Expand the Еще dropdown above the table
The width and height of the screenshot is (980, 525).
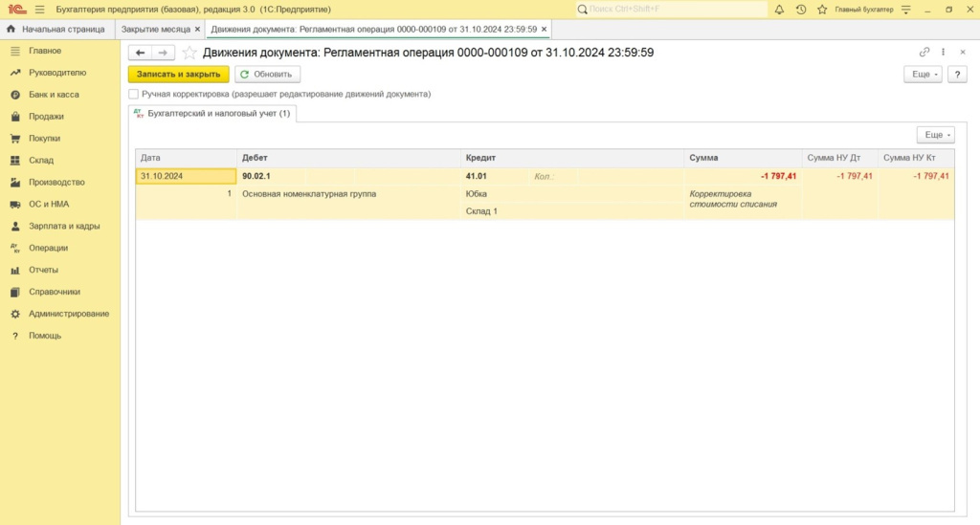934,136
